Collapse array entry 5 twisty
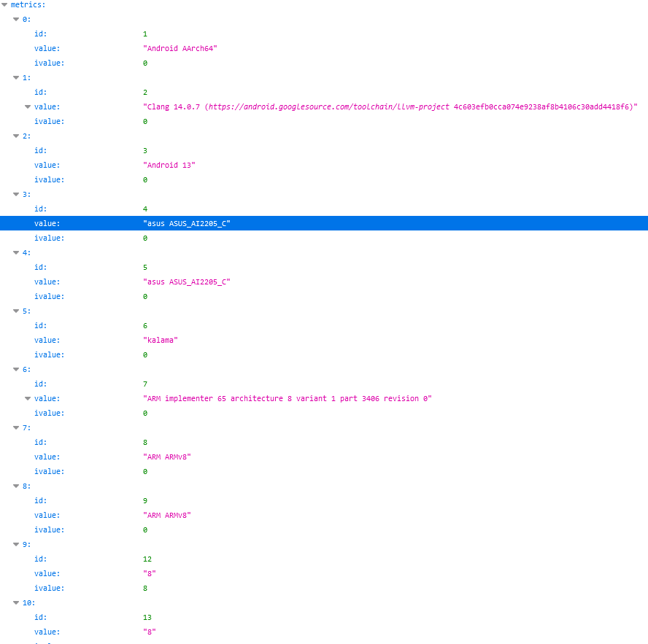The width and height of the screenshot is (648, 644). coord(16,311)
